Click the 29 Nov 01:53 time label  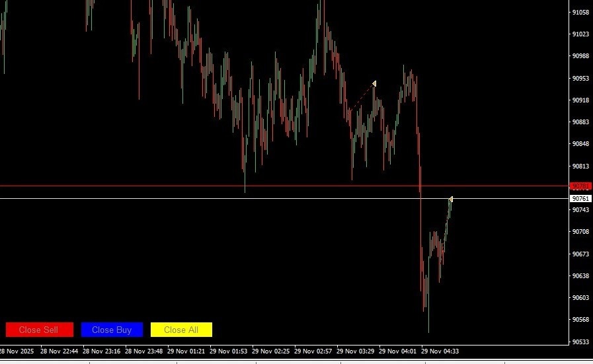coord(229,351)
